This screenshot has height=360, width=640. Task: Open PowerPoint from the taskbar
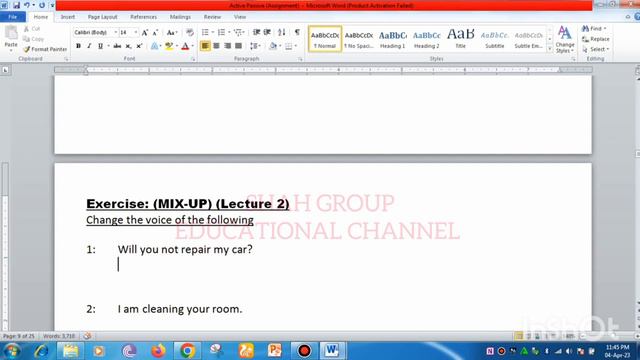pos(275,351)
